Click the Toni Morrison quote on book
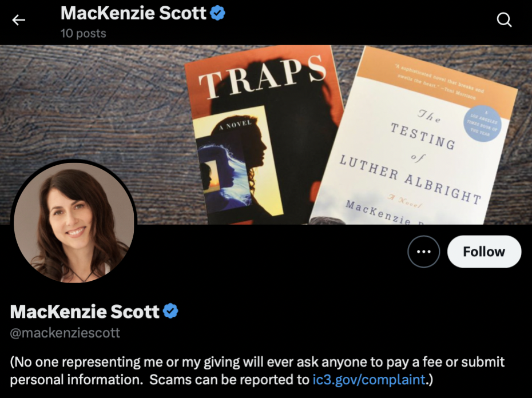Image resolution: width=532 pixels, height=398 pixels. click(x=440, y=81)
